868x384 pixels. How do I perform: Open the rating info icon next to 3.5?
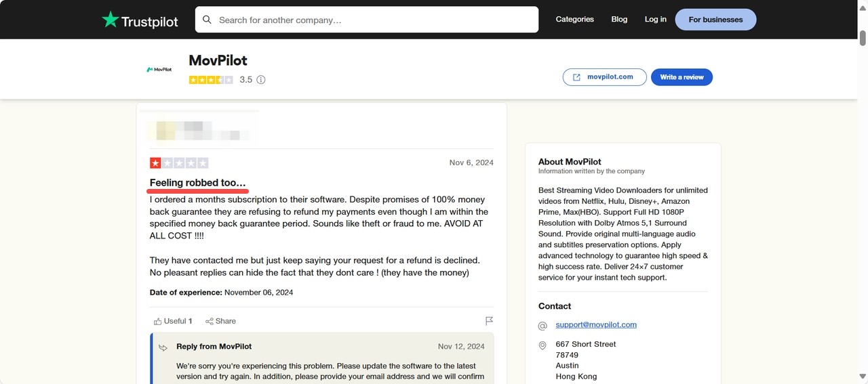pyautogui.click(x=261, y=80)
